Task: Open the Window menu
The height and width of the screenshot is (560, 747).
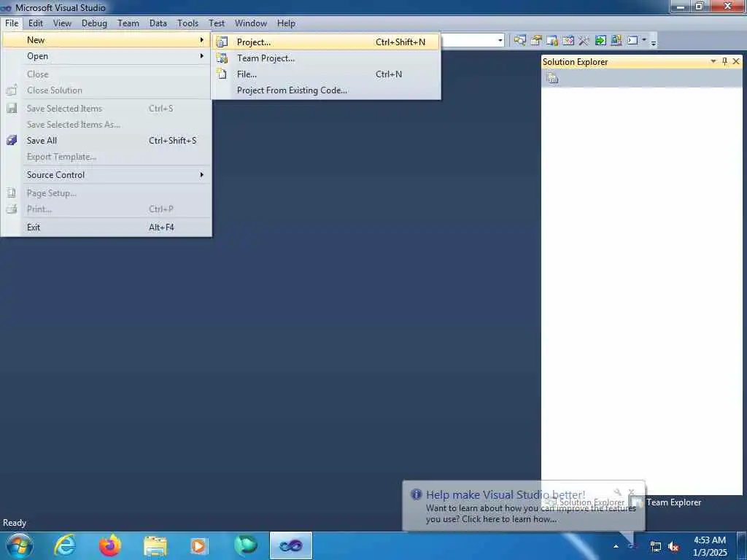Action: tap(251, 23)
